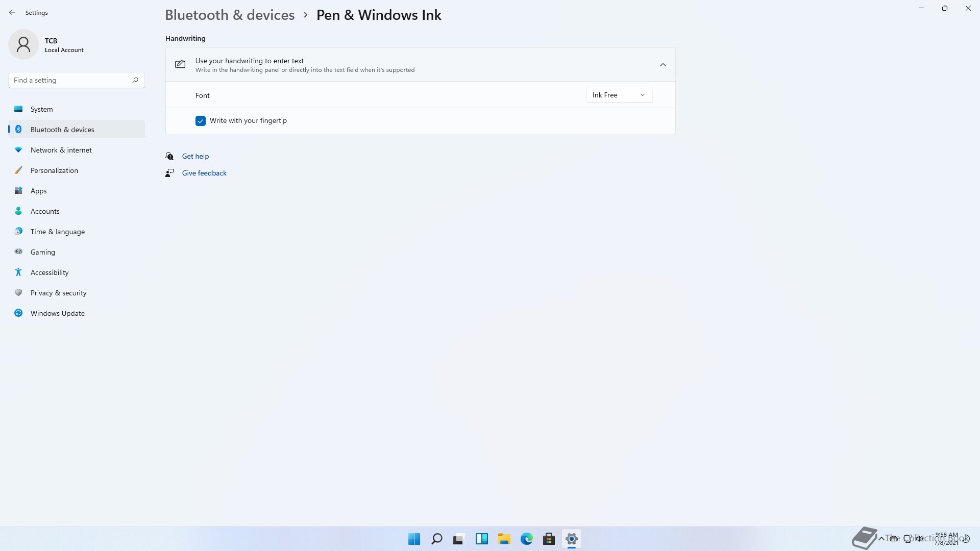
Task: Click the Give feedback person icon
Action: click(x=169, y=173)
